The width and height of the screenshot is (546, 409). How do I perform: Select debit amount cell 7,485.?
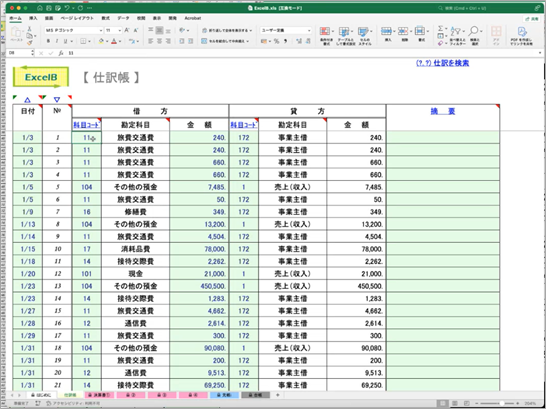(x=199, y=187)
